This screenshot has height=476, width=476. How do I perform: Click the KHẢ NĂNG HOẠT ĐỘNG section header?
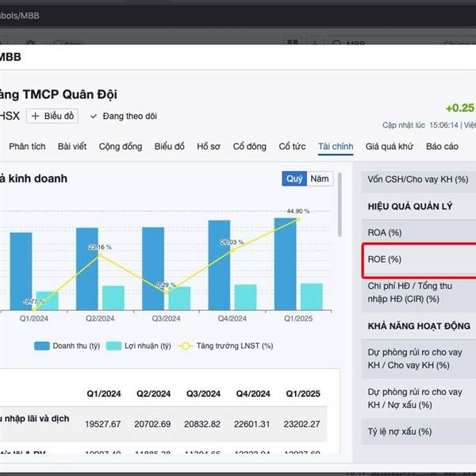tap(419, 326)
